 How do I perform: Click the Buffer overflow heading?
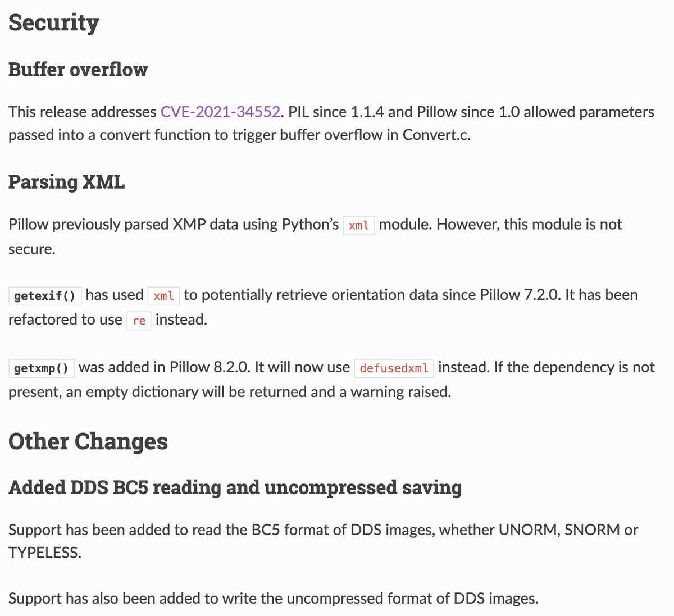(x=78, y=69)
